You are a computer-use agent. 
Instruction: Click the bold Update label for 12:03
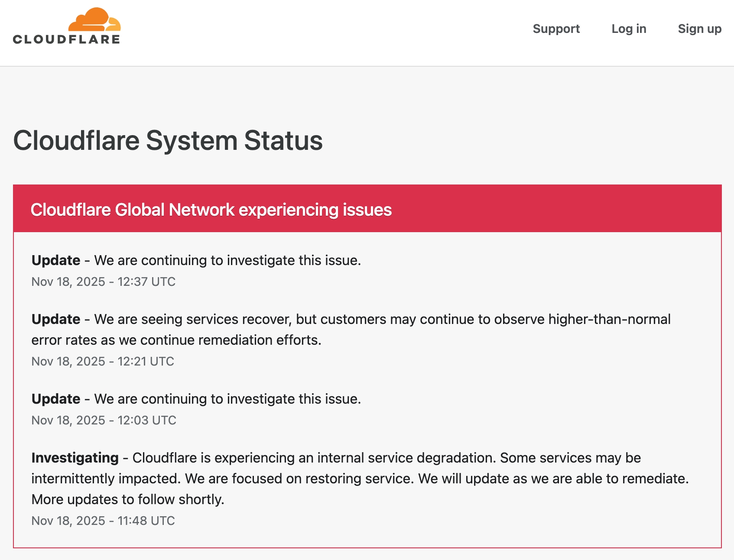click(56, 399)
